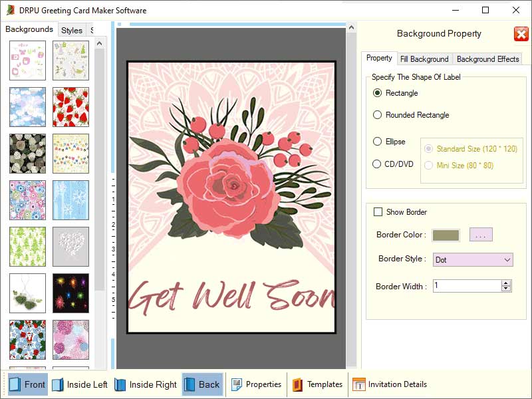Click the Border Color swatch
The height and width of the screenshot is (399, 532).
pos(446,234)
